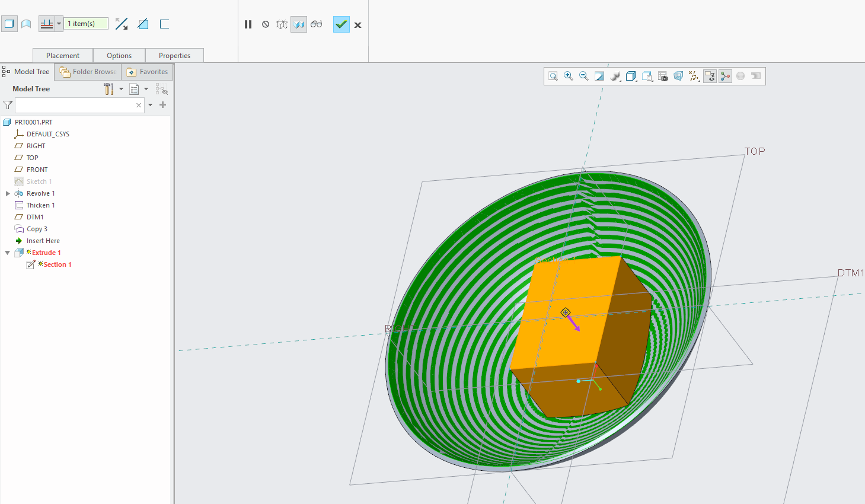Confirm extrude with green checkmark
Screen dimensions: 865x504
pyautogui.click(x=341, y=24)
